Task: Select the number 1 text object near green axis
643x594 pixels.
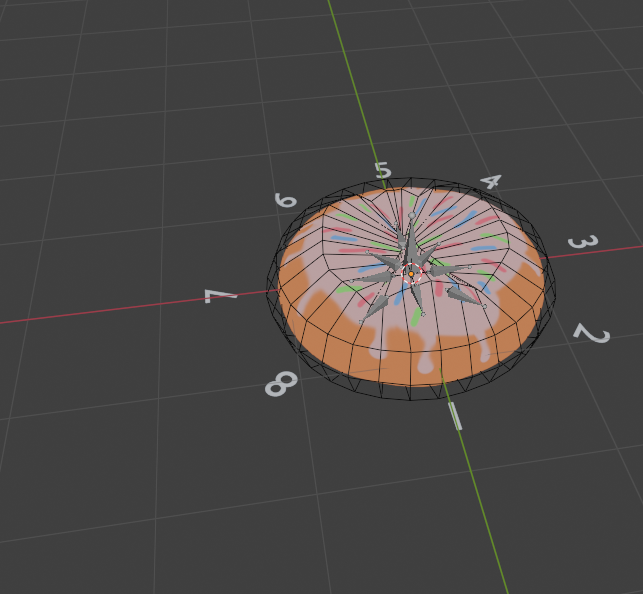Action: tap(455, 416)
